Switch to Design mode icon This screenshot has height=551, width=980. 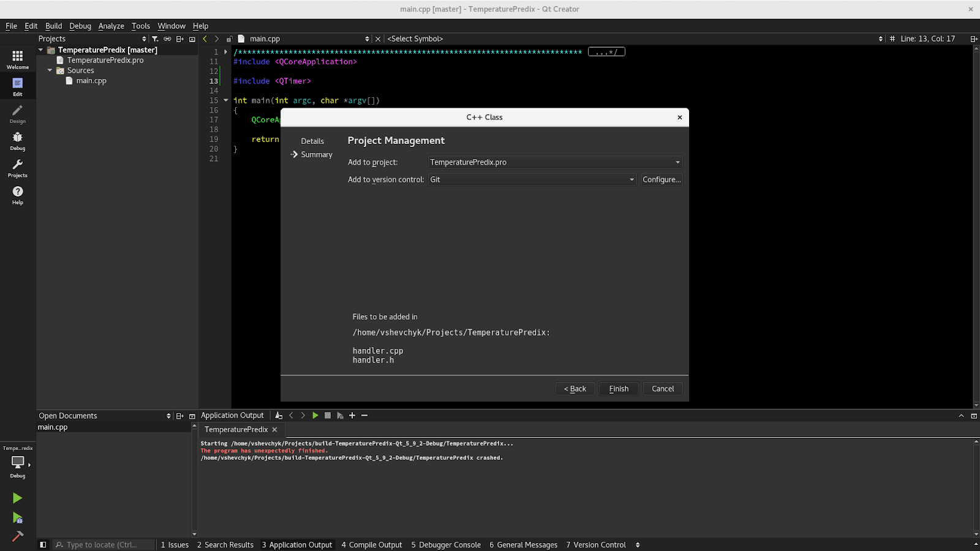(x=17, y=113)
